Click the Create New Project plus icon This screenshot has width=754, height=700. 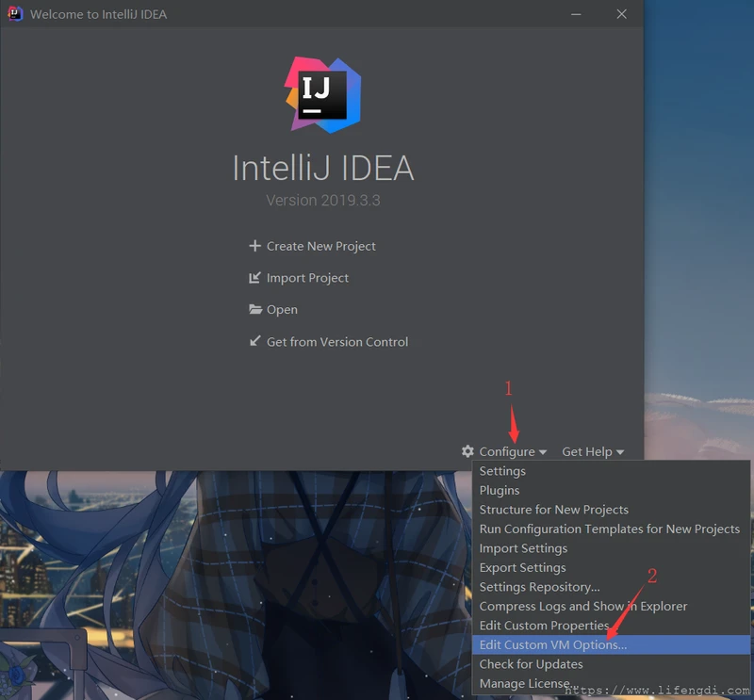(x=254, y=246)
